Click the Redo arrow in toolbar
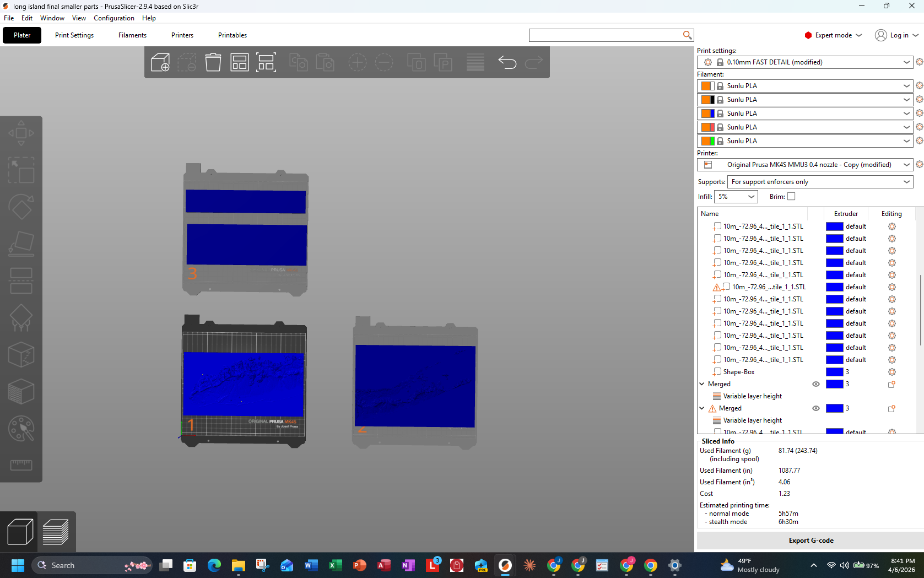 533,62
